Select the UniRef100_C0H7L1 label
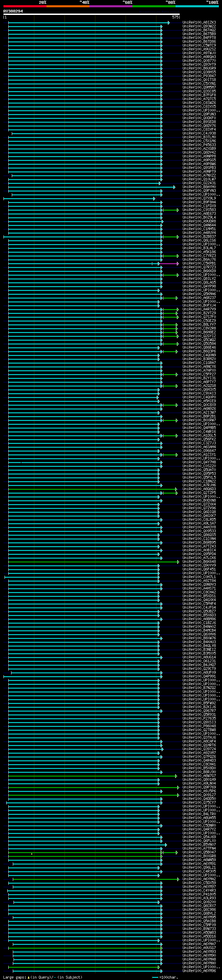 pyautogui.click(x=199, y=577)
